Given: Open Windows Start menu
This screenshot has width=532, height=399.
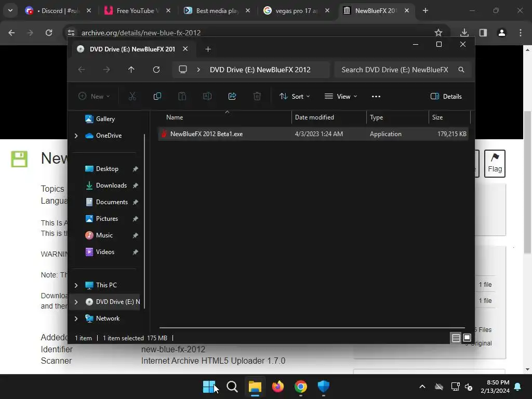Looking at the screenshot, I should (x=209, y=387).
